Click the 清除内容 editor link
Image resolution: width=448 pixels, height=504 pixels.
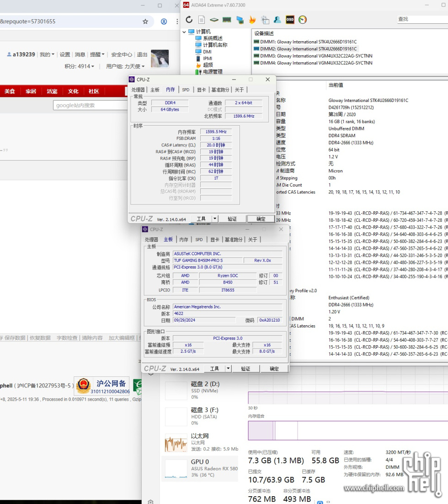pos(92,338)
